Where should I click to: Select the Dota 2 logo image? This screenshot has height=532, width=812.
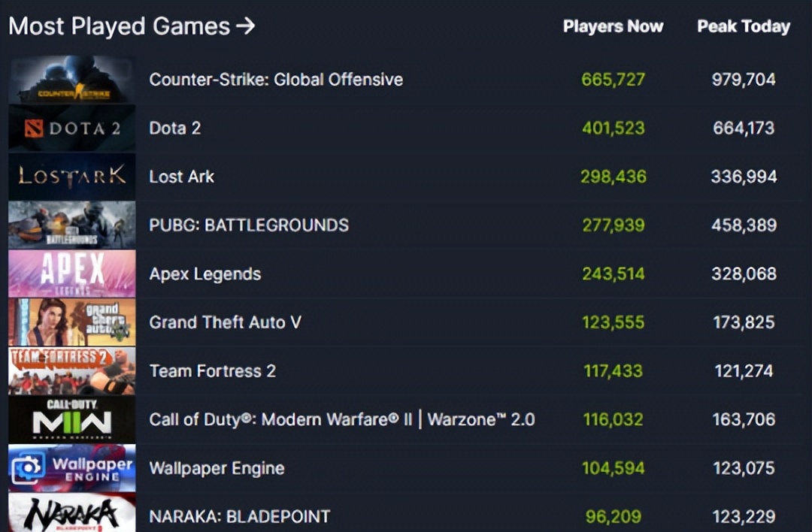71,128
